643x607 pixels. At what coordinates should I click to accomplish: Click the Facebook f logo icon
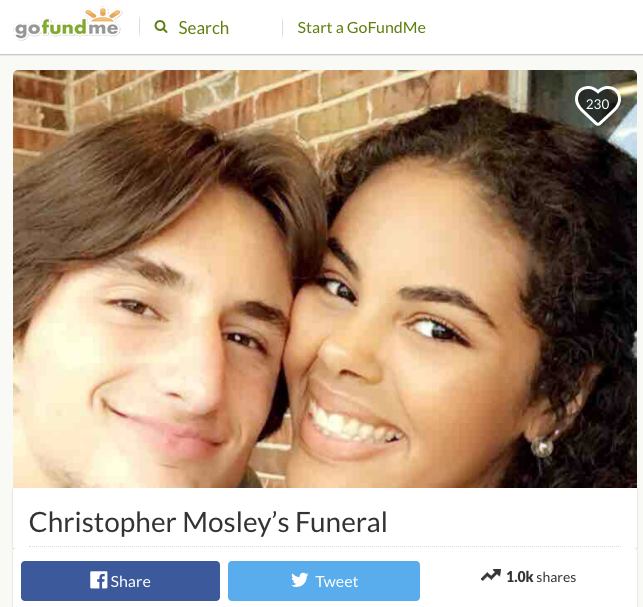tap(98, 580)
